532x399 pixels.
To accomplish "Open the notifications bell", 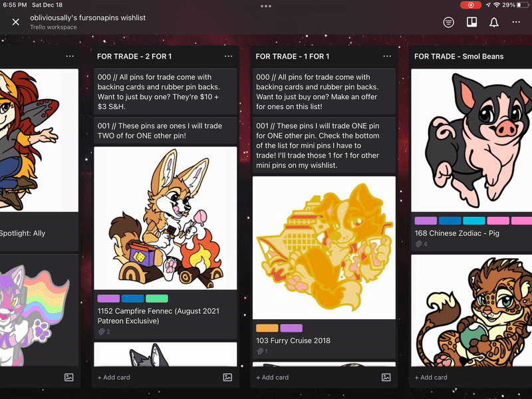I will point(493,22).
